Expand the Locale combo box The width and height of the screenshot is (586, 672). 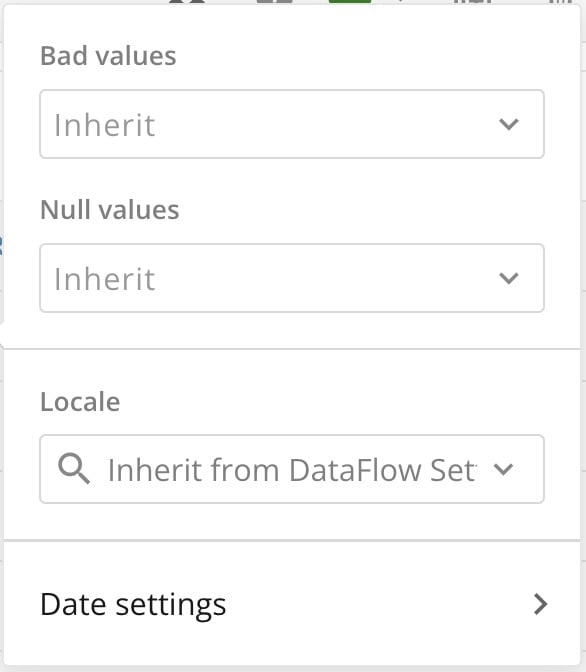point(292,469)
